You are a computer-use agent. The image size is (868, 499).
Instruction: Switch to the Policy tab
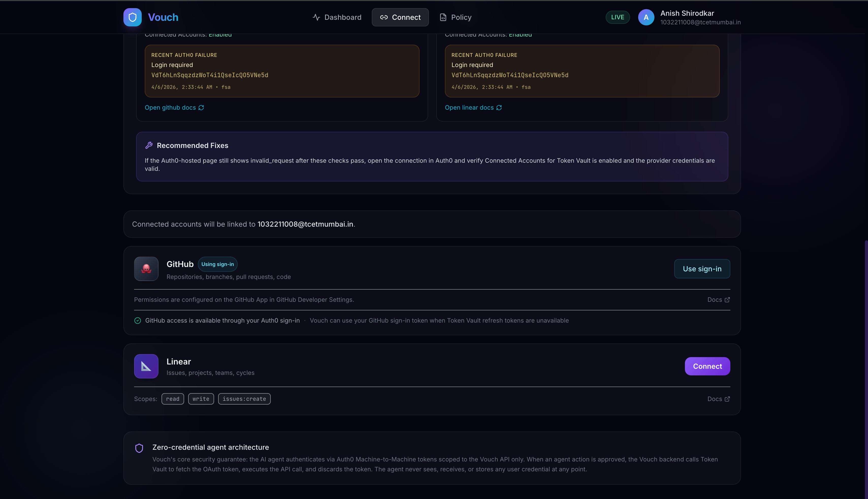point(456,17)
